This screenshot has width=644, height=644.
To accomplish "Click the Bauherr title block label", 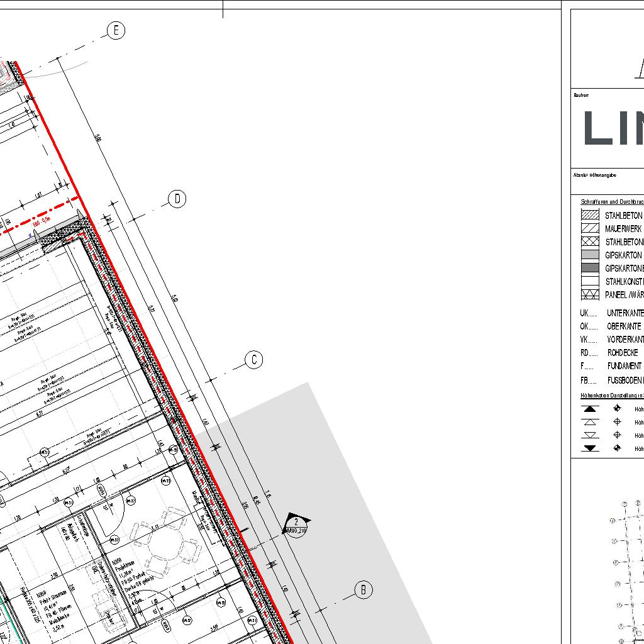I will (x=581, y=96).
